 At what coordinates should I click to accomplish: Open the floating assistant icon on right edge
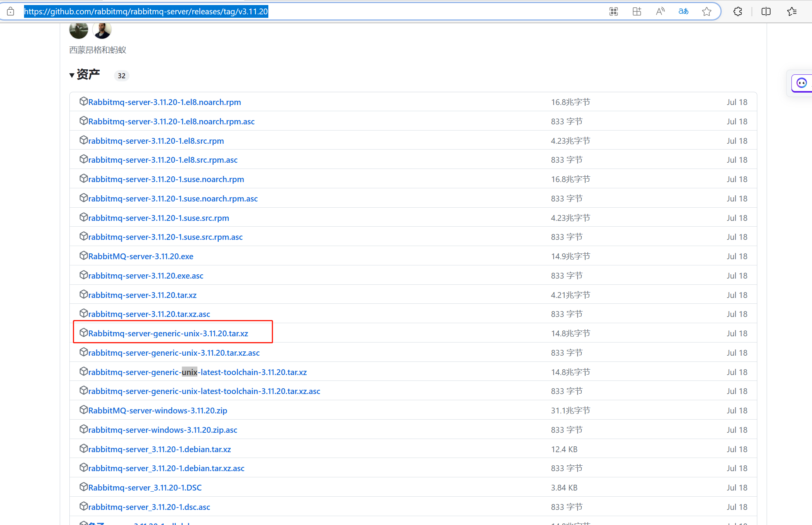click(x=802, y=83)
